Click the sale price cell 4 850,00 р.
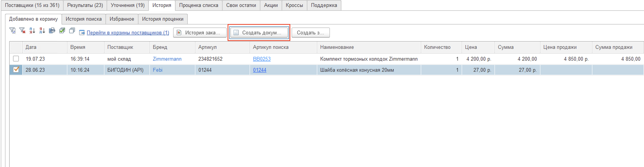Viewport: 644px width, 167px height. coord(566,59)
